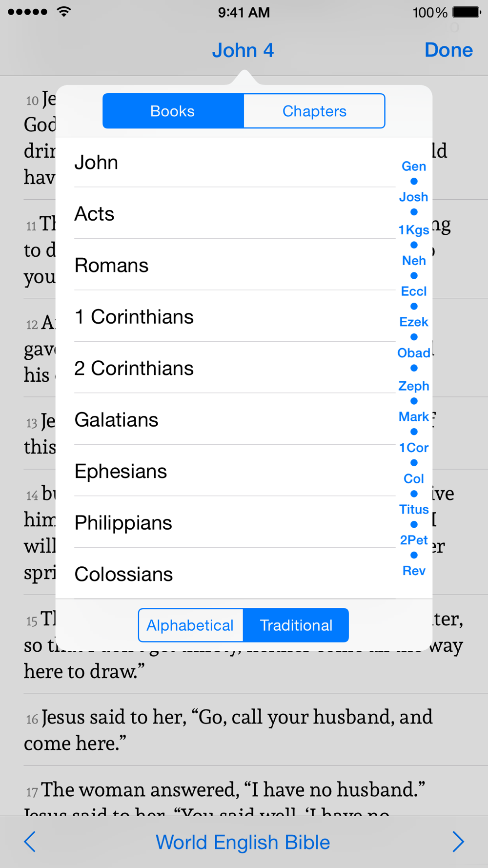This screenshot has width=488, height=868.
Task: Tap the Done button
Action: click(x=448, y=50)
